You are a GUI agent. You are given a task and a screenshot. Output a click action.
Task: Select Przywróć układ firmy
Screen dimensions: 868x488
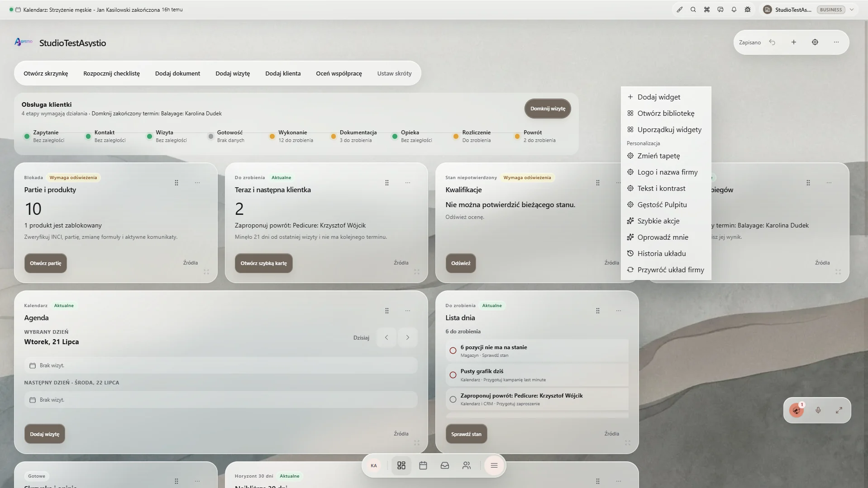tap(666, 270)
